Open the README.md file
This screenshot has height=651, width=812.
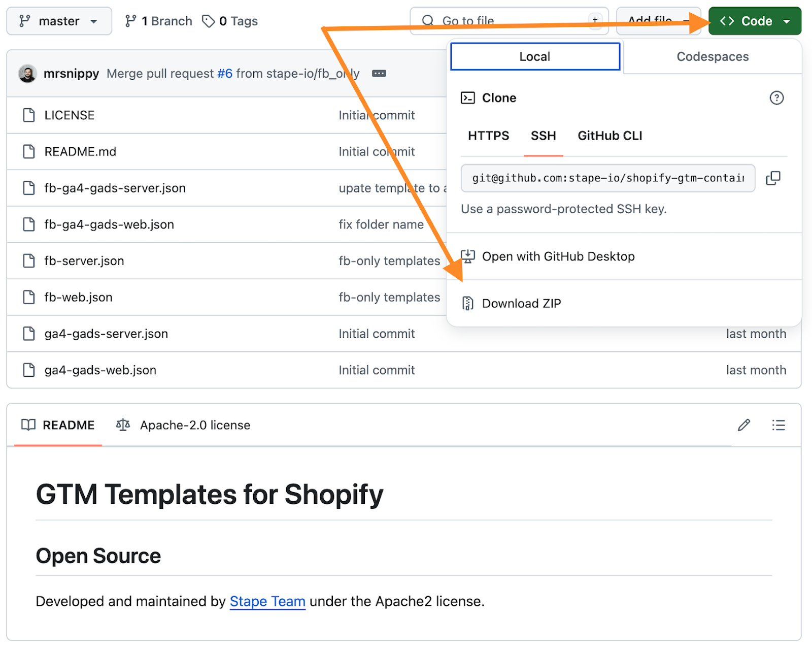point(80,151)
